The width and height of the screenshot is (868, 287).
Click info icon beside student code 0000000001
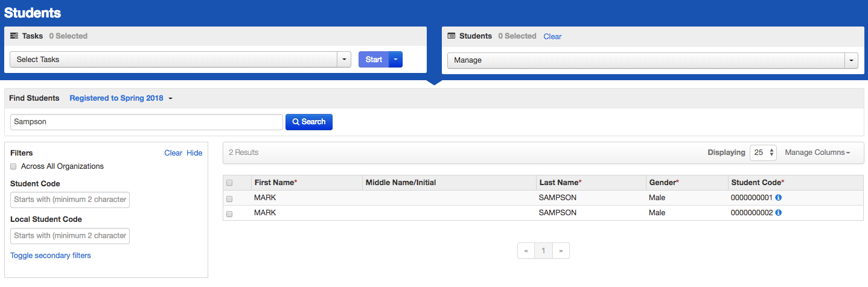[x=779, y=198]
